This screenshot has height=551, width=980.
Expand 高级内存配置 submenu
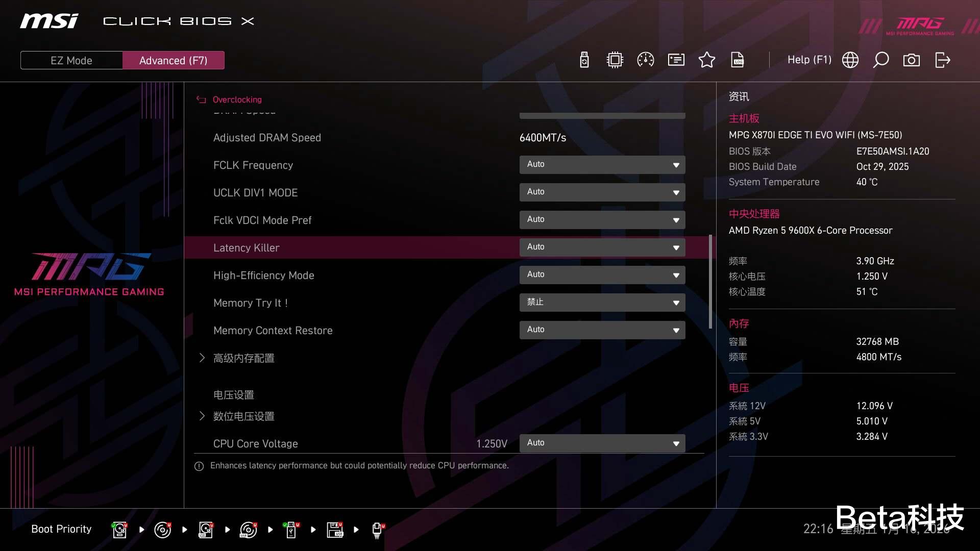tap(243, 358)
